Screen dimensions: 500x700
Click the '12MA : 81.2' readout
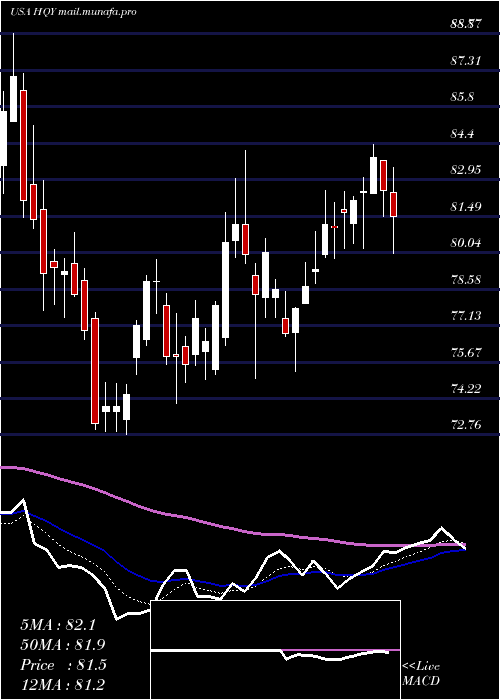pos(63,684)
